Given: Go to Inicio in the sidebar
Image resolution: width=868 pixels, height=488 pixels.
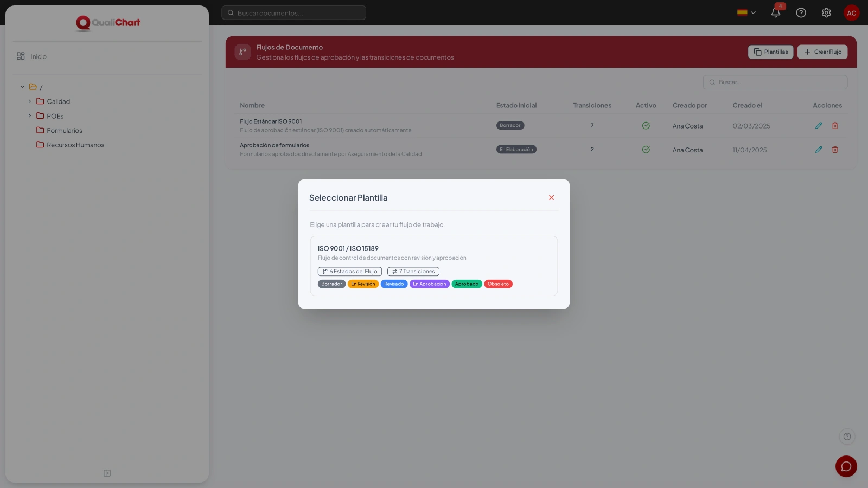Looking at the screenshot, I should [31, 56].
